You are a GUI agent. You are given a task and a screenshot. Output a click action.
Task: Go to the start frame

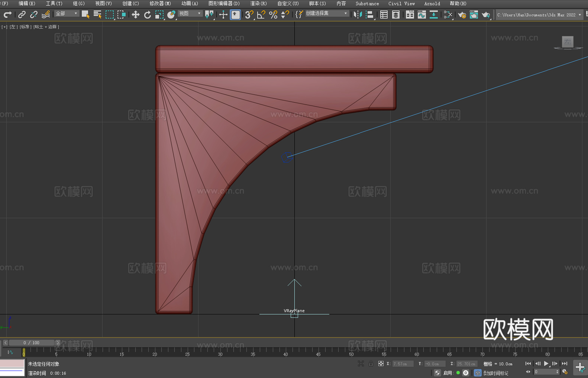point(528,364)
